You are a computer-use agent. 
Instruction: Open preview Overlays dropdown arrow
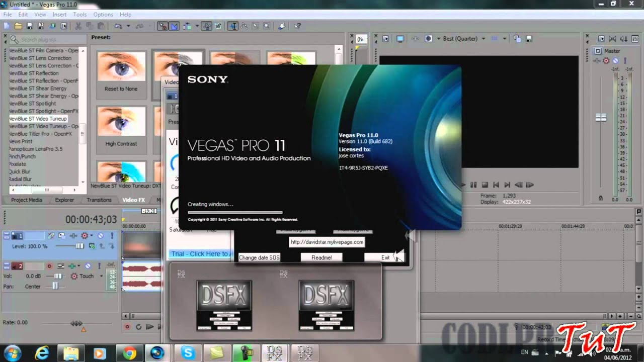pyautogui.click(x=505, y=39)
